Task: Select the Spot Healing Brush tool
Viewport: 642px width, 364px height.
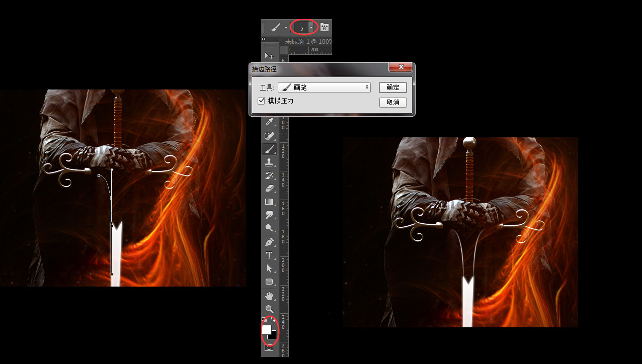Action: point(269,136)
